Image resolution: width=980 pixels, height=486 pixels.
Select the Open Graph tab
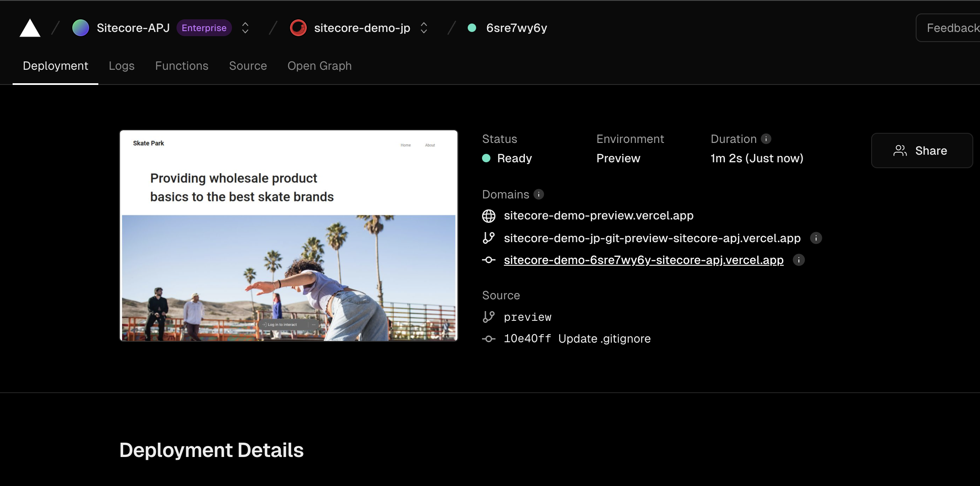pos(319,65)
